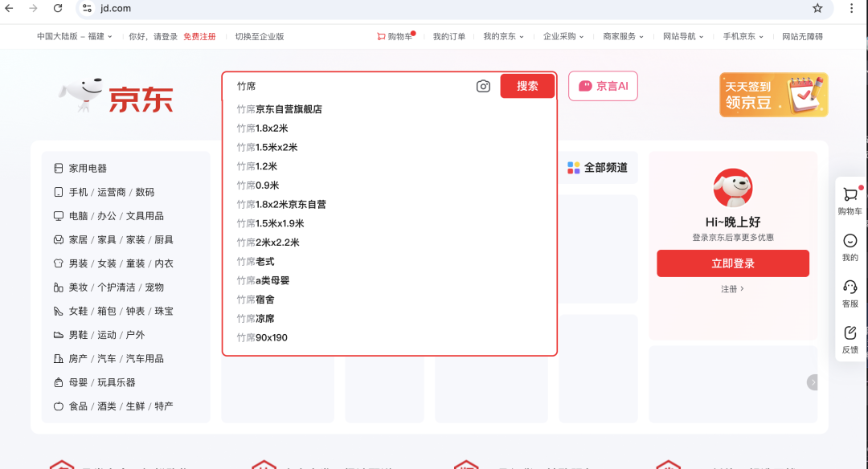868x469 pixels.
Task: Click the 注册 link with chevron
Action: (x=732, y=288)
